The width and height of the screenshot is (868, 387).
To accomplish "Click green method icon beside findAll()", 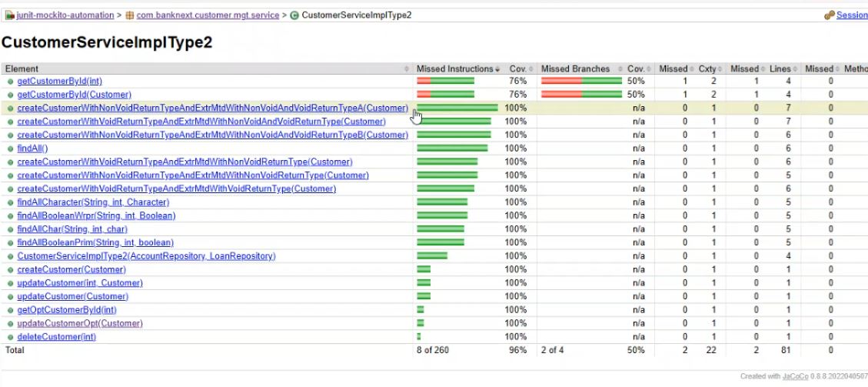I will coord(10,148).
